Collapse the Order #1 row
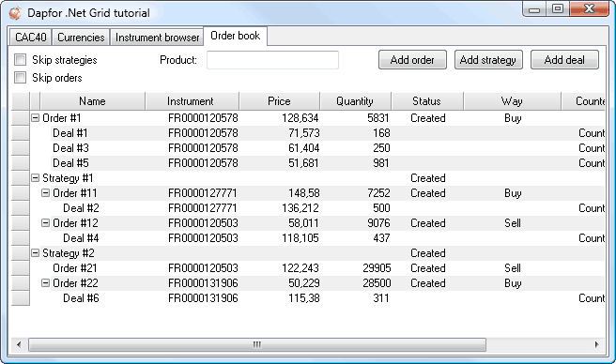The width and height of the screenshot is (616, 364). (x=36, y=118)
